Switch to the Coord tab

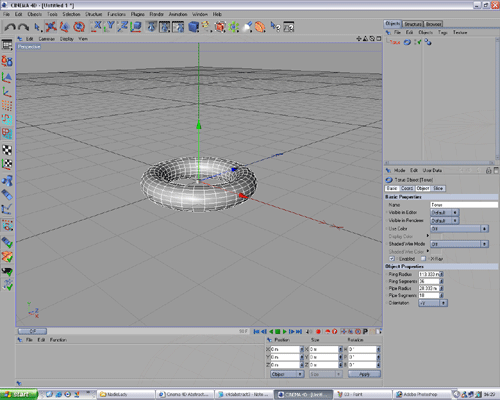click(407, 188)
